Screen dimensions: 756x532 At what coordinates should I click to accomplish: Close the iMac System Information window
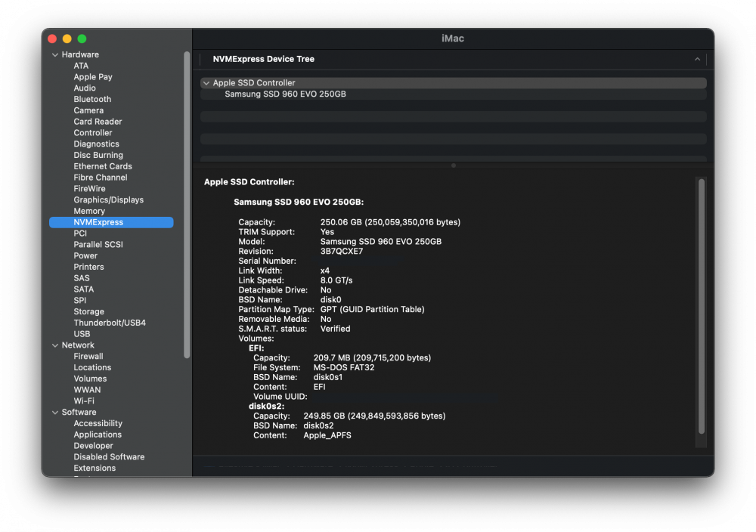click(53, 39)
